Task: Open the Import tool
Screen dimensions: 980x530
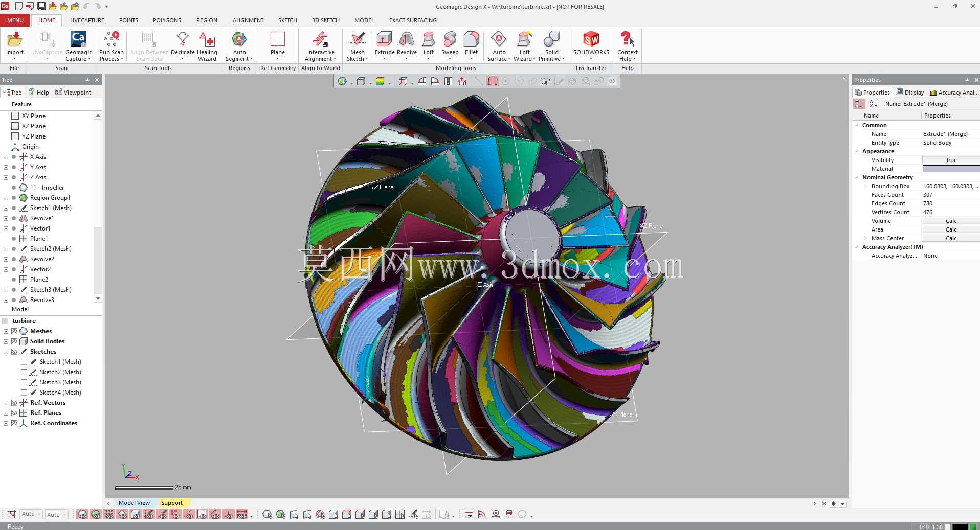Action: (x=14, y=45)
